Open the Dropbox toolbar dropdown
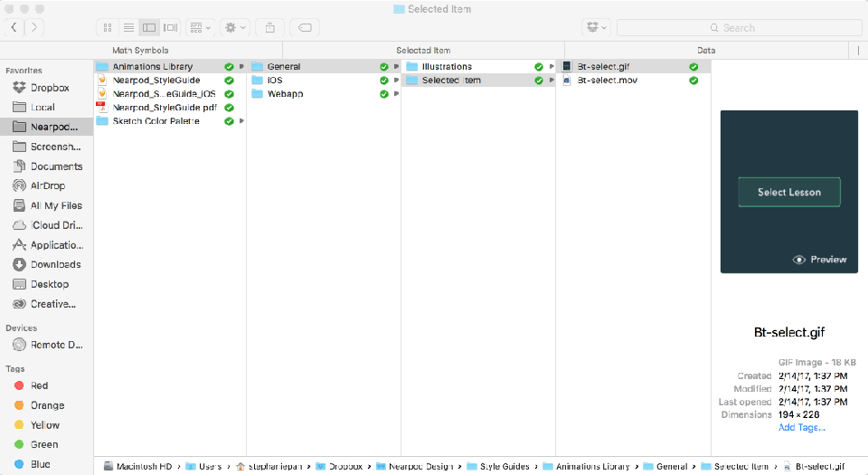 coord(596,28)
